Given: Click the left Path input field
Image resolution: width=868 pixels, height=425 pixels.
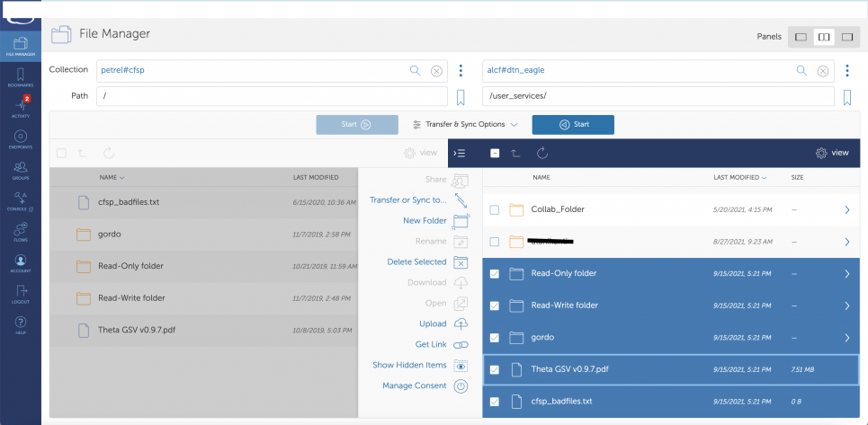Looking at the screenshot, I should click(273, 96).
